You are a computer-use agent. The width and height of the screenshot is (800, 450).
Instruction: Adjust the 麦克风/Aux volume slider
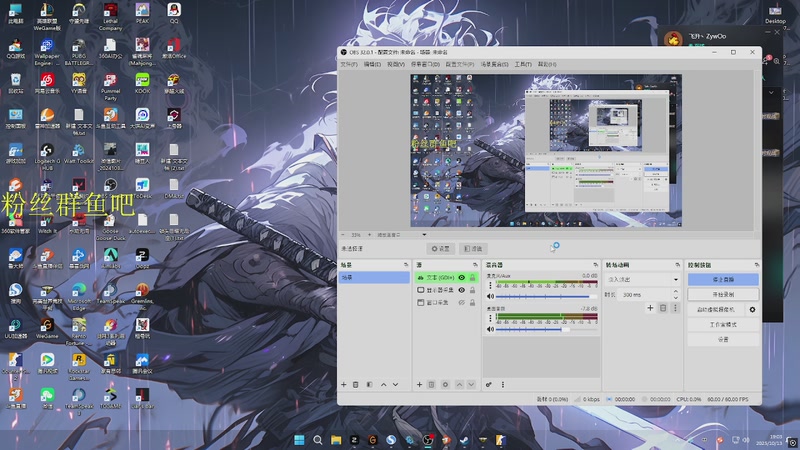click(546, 296)
